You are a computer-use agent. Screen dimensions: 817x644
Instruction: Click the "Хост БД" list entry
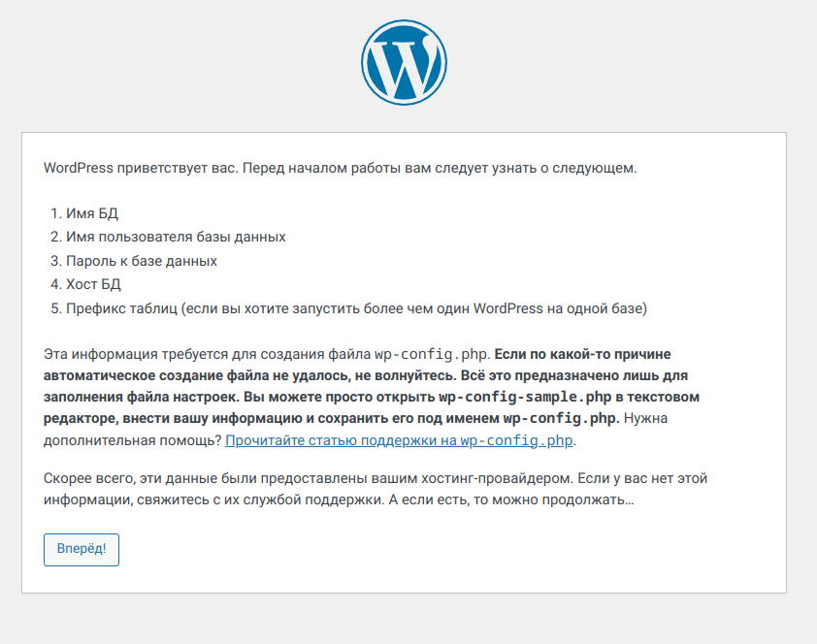pos(93,285)
